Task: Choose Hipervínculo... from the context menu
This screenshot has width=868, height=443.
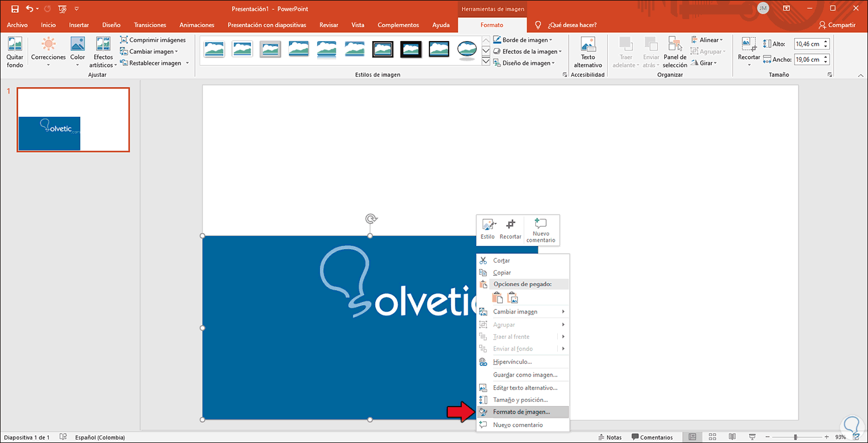Action: (x=523, y=361)
